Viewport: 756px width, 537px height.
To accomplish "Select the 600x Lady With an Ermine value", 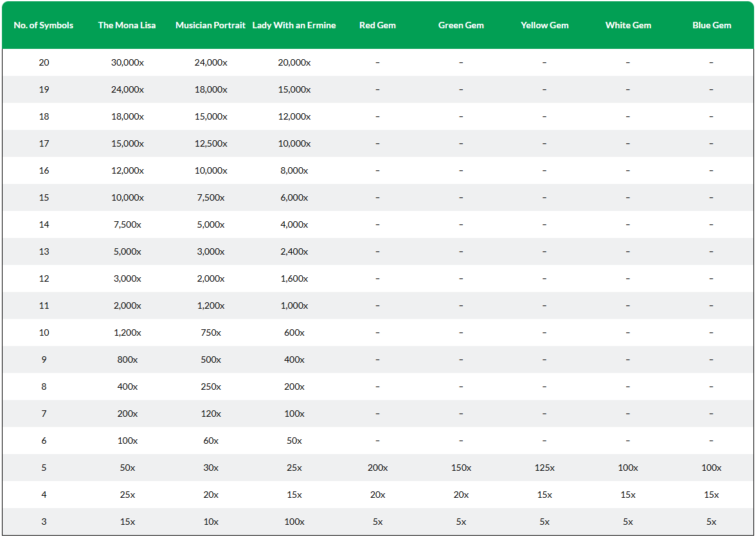I will click(x=294, y=333).
